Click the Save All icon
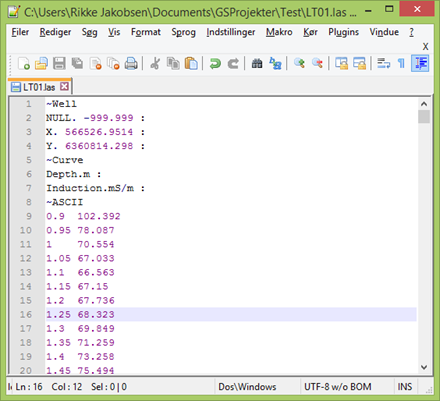This screenshot has width=440, height=401. 77,63
